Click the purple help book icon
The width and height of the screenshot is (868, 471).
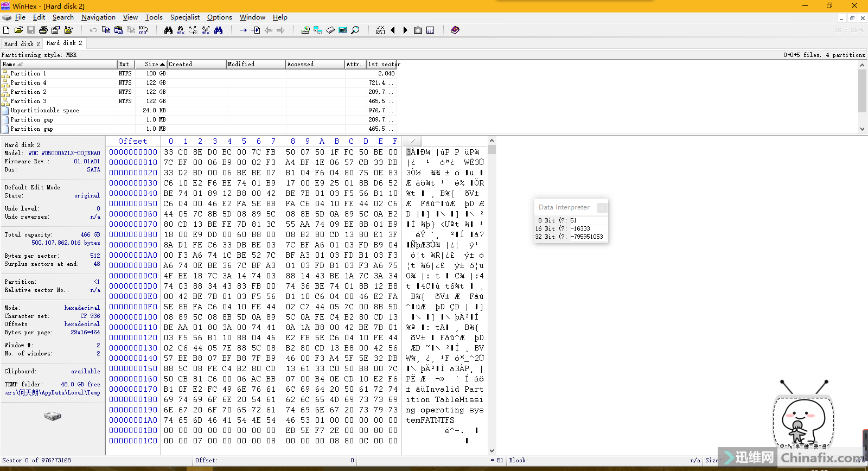[x=455, y=30]
